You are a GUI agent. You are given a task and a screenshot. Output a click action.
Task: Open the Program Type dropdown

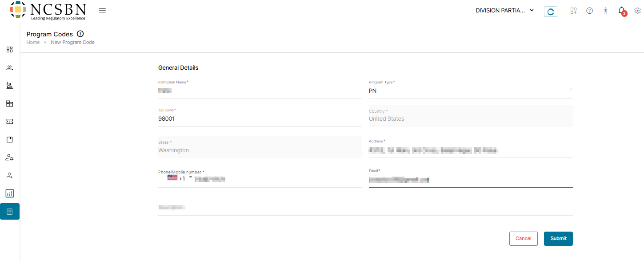click(x=470, y=91)
